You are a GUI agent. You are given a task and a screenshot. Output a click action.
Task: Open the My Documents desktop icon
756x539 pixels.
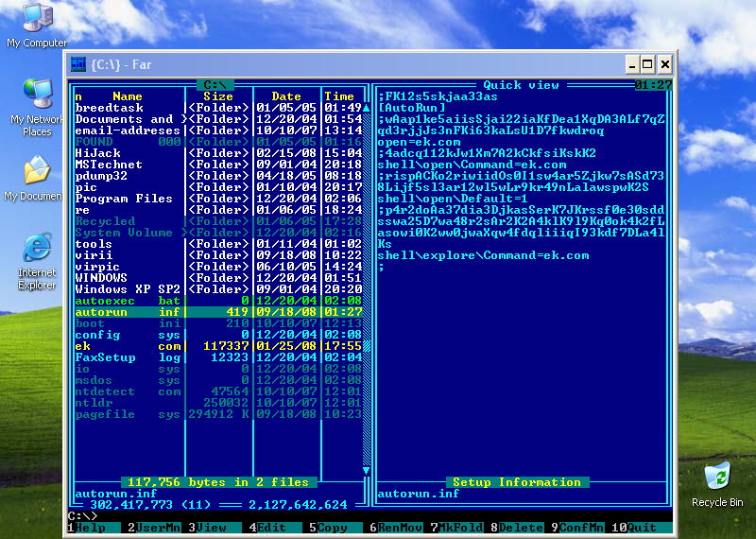pyautogui.click(x=34, y=178)
